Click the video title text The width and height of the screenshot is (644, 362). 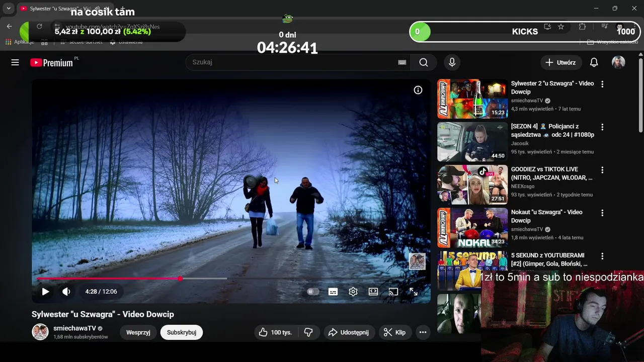click(103, 314)
